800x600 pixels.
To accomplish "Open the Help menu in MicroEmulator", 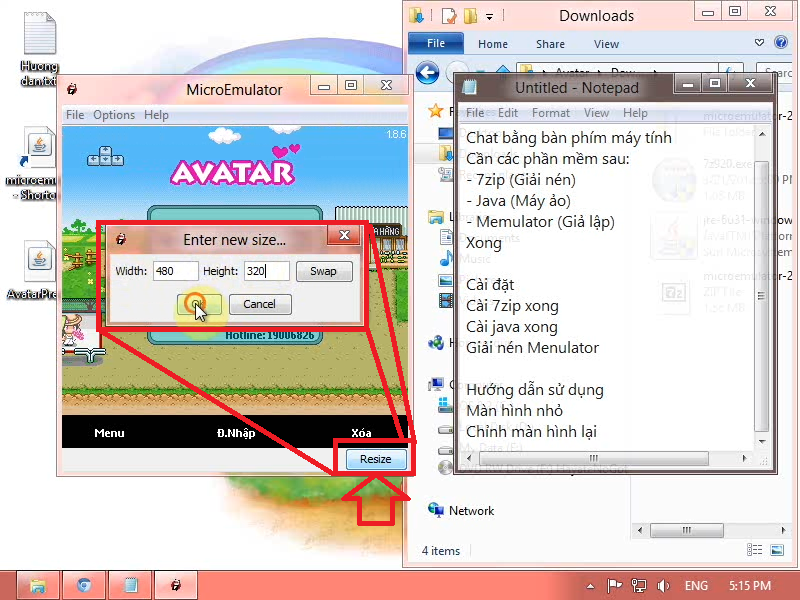I will [156, 115].
